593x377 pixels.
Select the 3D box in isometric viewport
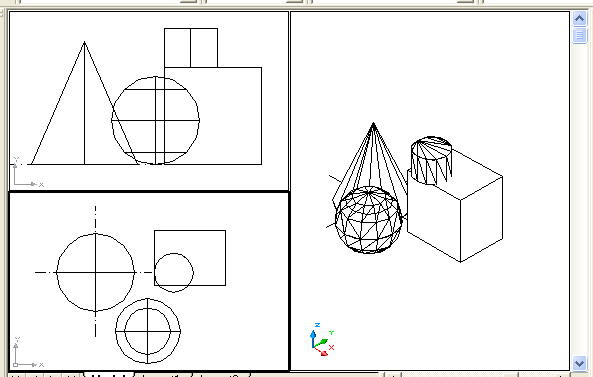click(x=455, y=205)
